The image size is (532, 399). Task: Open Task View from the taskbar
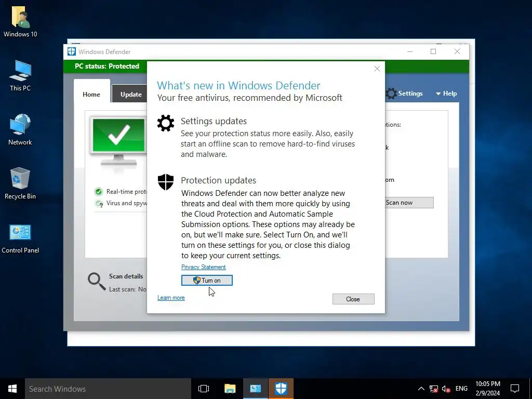tap(204, 389)
